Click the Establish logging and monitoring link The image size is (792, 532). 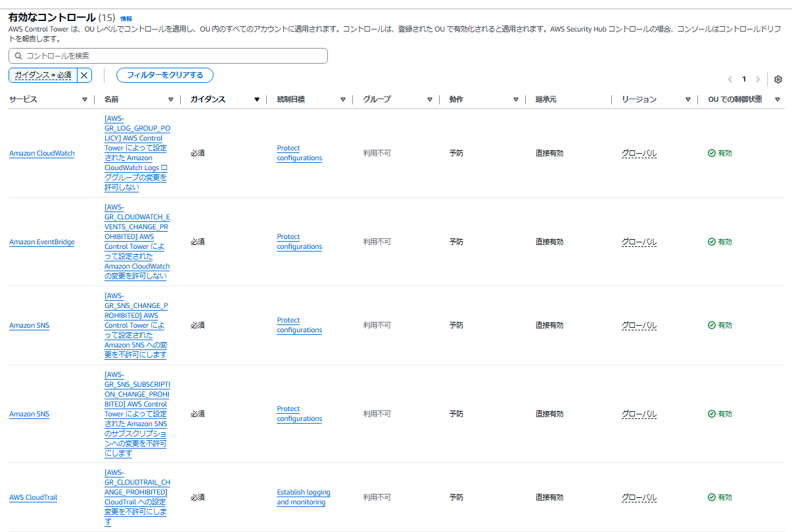(304, 497)
